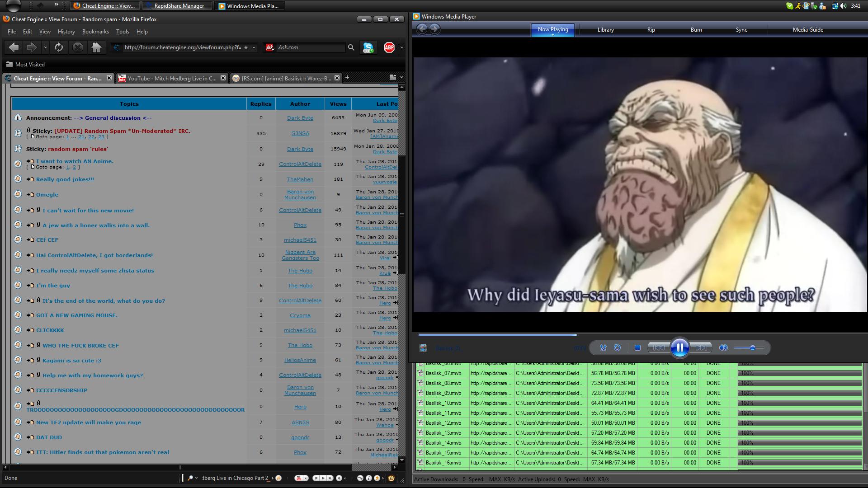Screen dimensions: 868x488
Task: Switch to the RS.com Basilisk tab
Action: click(x=286, y=78)
